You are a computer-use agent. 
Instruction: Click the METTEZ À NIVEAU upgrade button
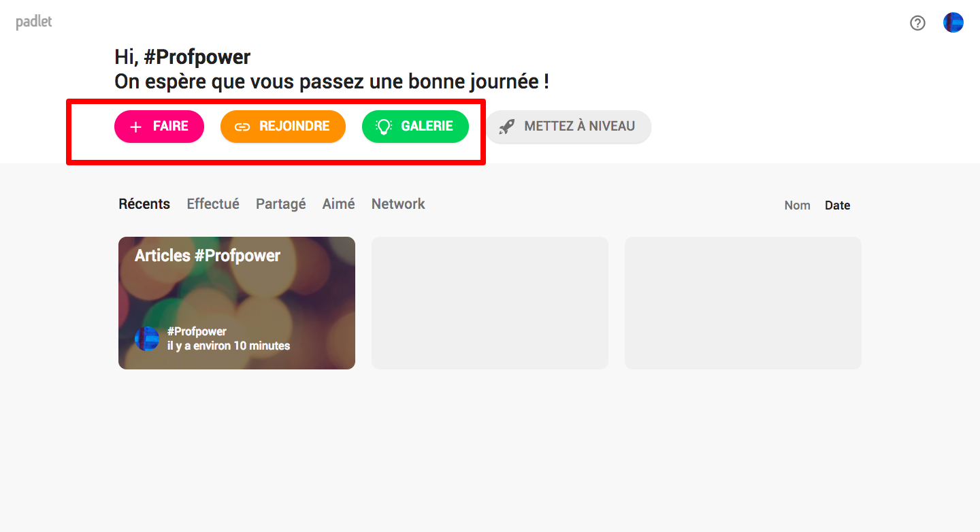tap(568, 127)
